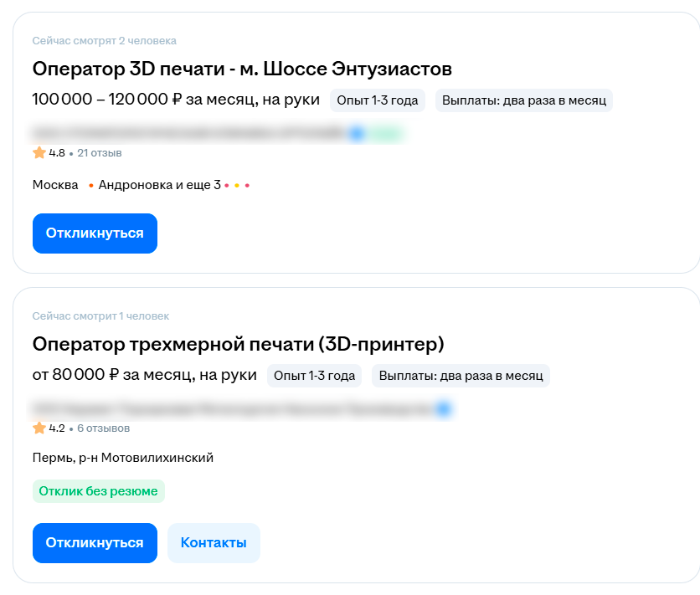Click the star icon next to the 4.8 rating
Image resolution: width=700 pixels, height=595 pixels.
click(x=39, y=153)
